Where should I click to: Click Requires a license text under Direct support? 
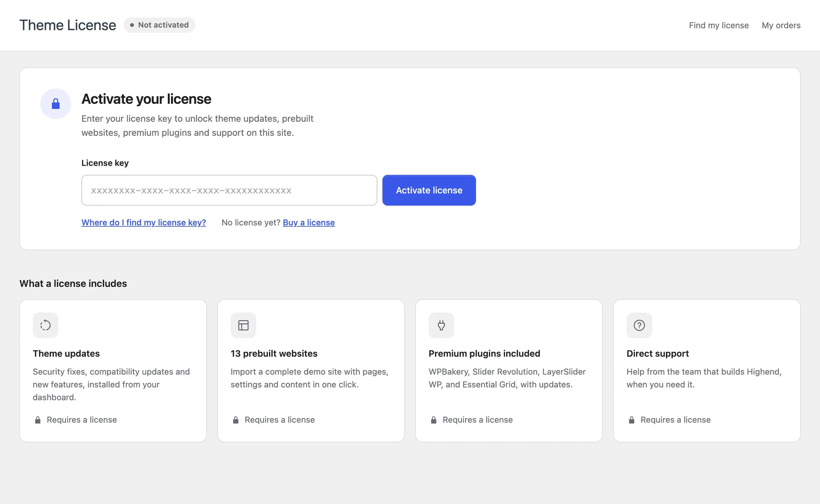click(675, 420)
